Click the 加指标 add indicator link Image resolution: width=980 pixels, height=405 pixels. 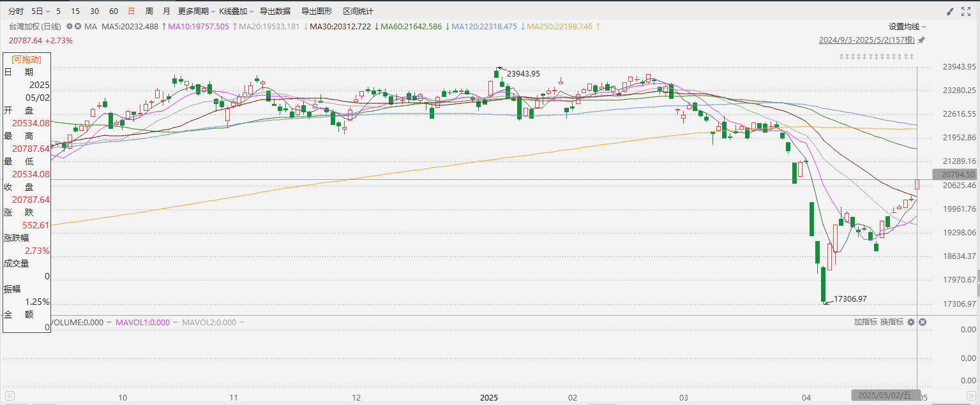(x=865, y=322)
